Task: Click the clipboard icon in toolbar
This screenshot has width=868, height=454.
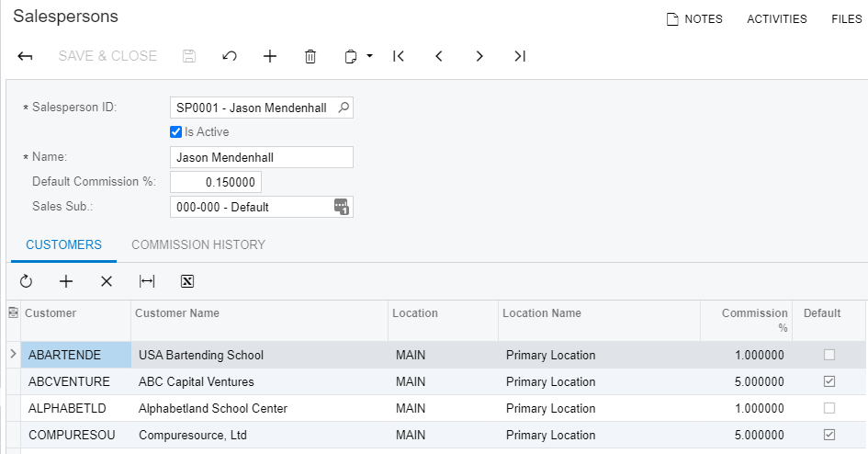Action: (x=350, y=56)
